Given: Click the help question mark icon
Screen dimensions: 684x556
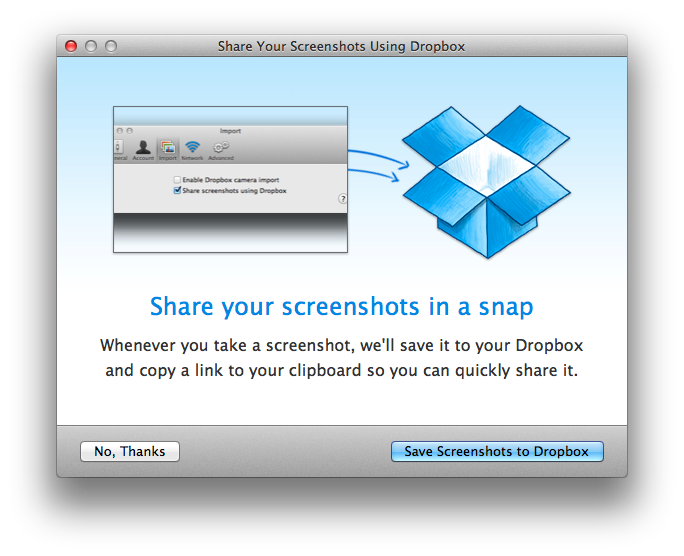Looking at the screenshot, I should click(x=342, y=199).
